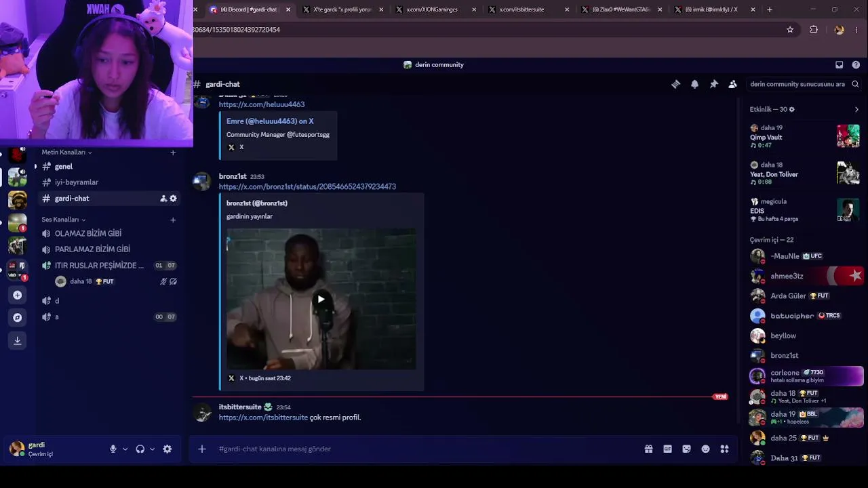This screenshot has width=868, height=488.
Task: Select member beyllow in the online list
Action: click(805, 335)
